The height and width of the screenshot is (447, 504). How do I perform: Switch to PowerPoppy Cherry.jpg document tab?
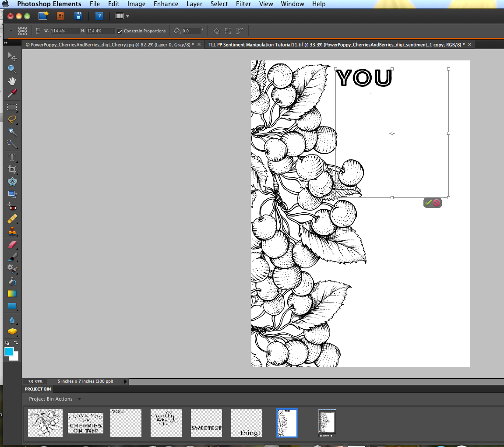click(x=110, y=45)
